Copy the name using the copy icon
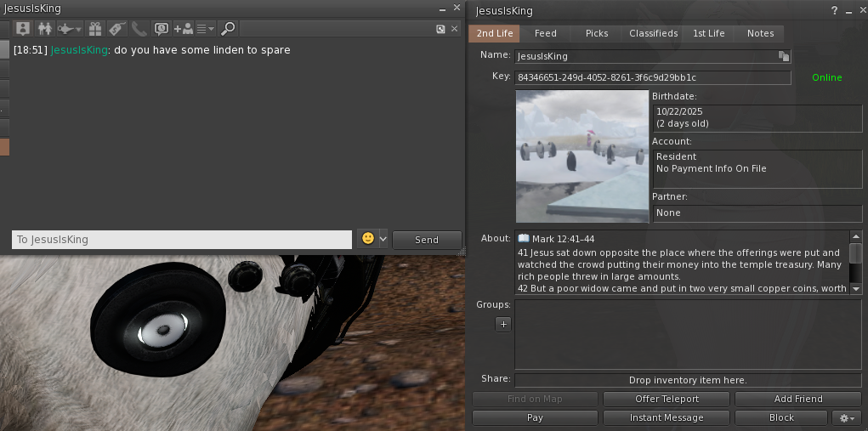This screenshot has width=868, height=431. click(784, 56)
